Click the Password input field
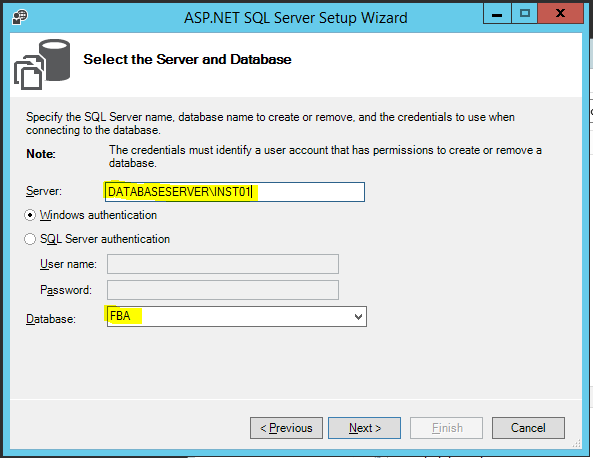This screenshot has width=593, height=458. pyautogui.click(x=223, y=290)
